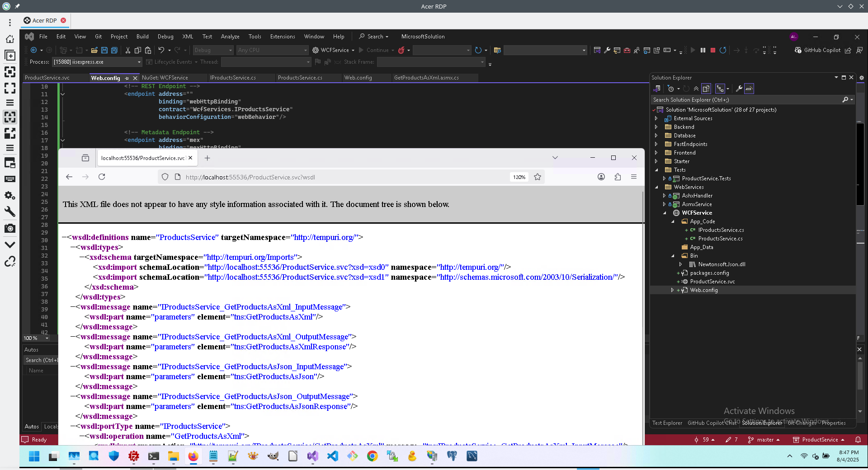This screenshot has width=868, height=470.
Task: Reload the Firefox page
Action: (x=102, y=177)
